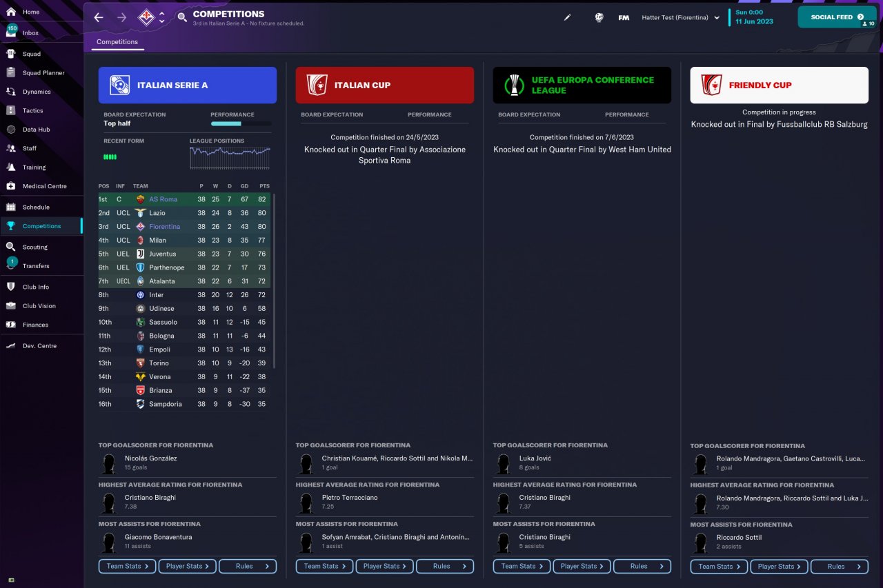Select the Training cone icon
Screen dimensions: 883x588
click(x=11, y=168)
